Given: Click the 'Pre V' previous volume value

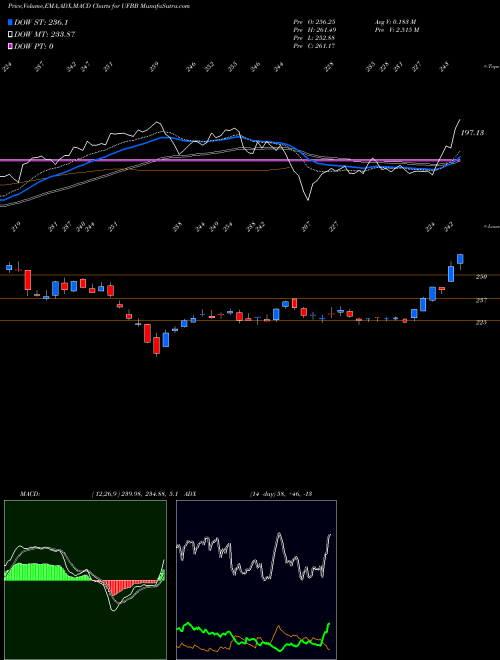Looking at the screenshot, I should click(396, 30).
